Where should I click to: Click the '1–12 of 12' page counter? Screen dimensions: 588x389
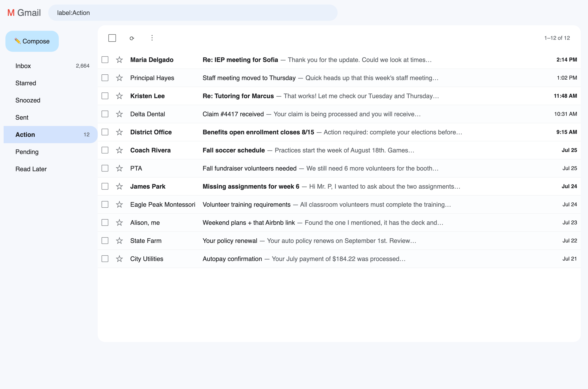557,38
